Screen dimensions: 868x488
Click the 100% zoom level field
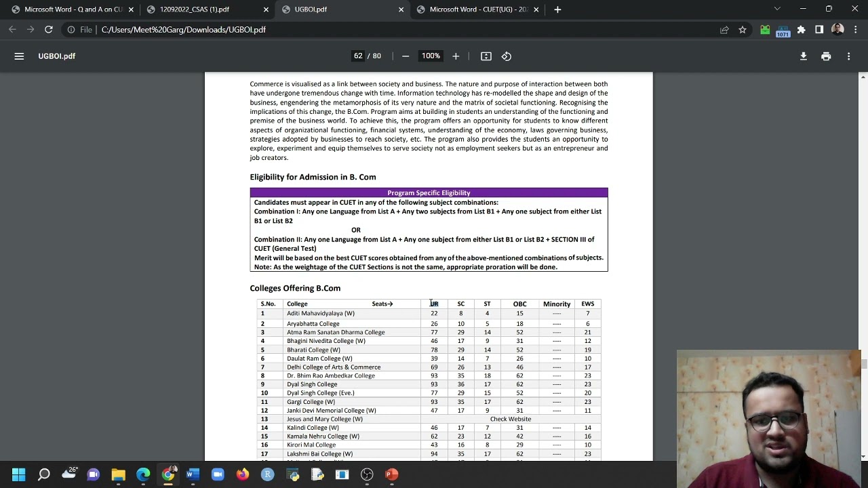[431, 56]
